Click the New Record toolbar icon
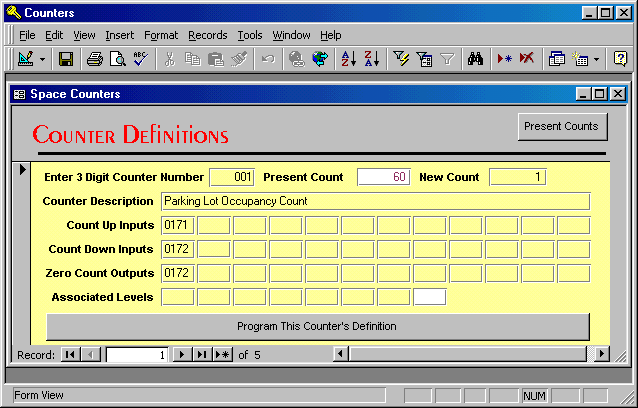 (x=505, y=59)
